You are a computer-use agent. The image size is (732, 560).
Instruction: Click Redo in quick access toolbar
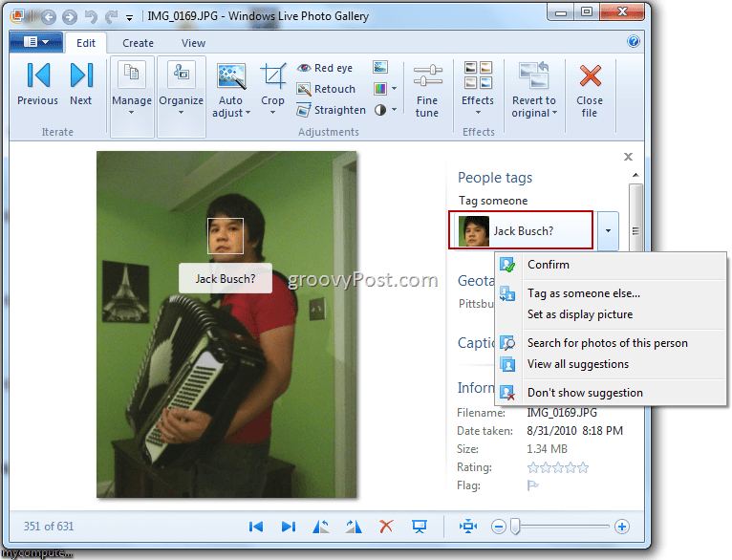pyautogui.click(x=111, y=17)
